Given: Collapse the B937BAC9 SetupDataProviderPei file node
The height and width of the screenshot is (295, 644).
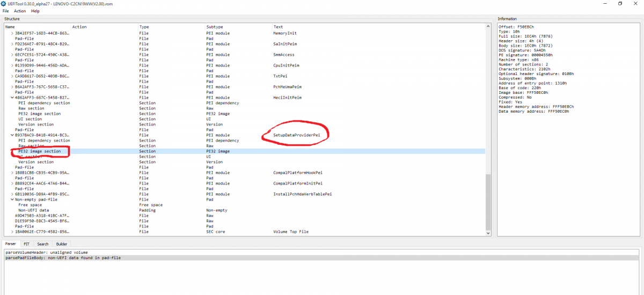Looking at the screenshot, I should click(12, 135).
